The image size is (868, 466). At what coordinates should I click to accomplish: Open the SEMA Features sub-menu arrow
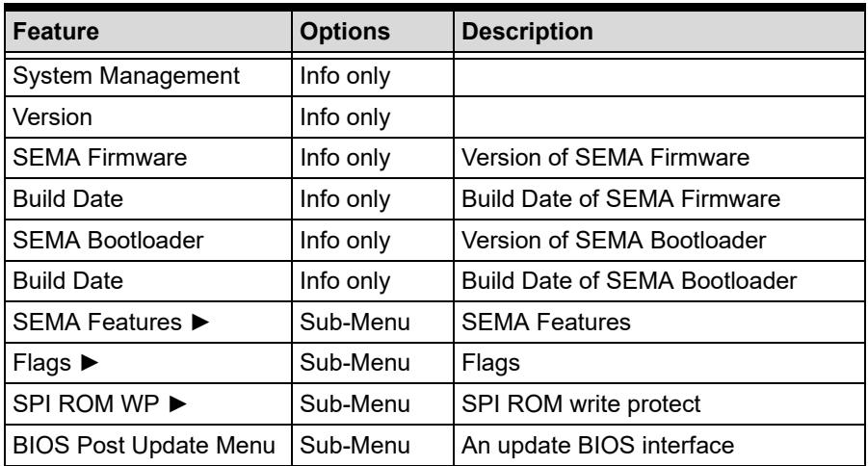pos(200,323)
